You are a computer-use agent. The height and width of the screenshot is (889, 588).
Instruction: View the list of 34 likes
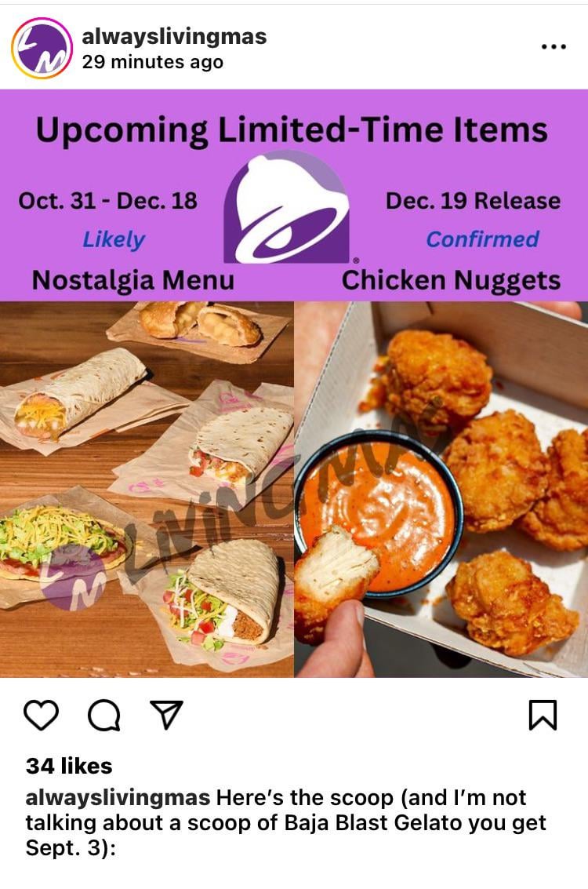[69, 766]
